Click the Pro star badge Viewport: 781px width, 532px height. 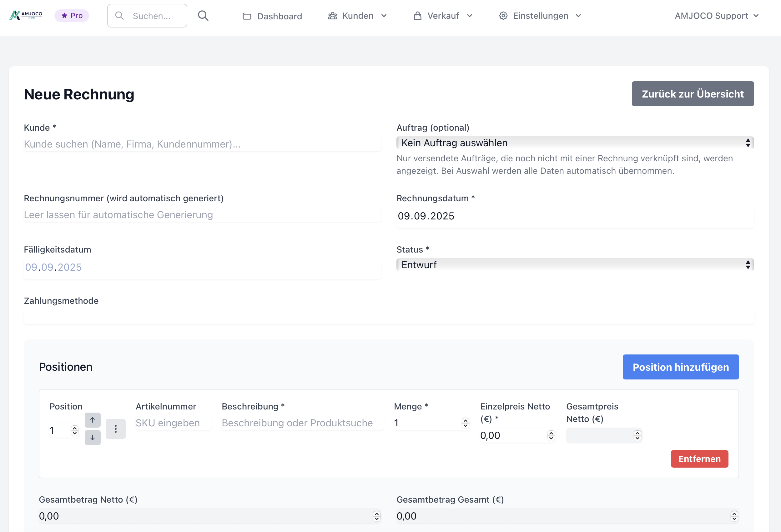pyautogui.click(x=72, y=15)
